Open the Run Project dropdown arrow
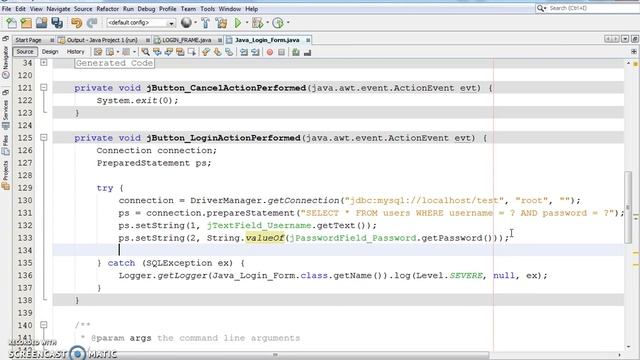 [x=247, y=23]
